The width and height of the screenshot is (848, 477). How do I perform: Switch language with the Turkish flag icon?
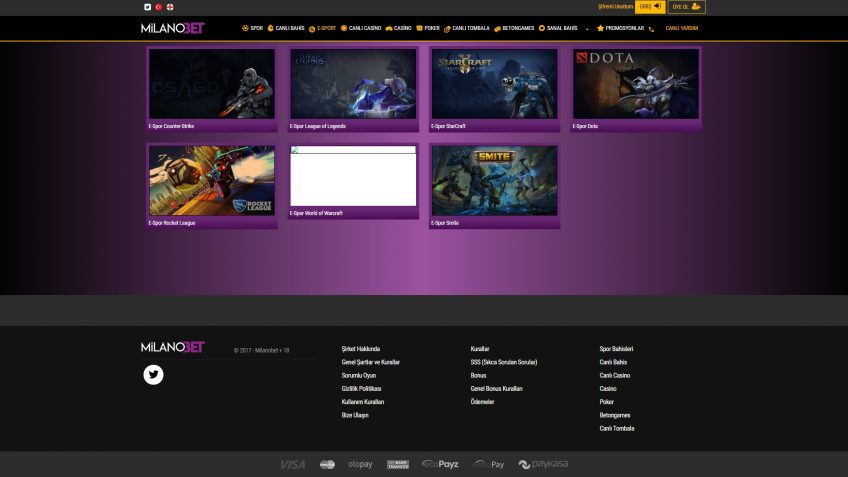[158, 7]
